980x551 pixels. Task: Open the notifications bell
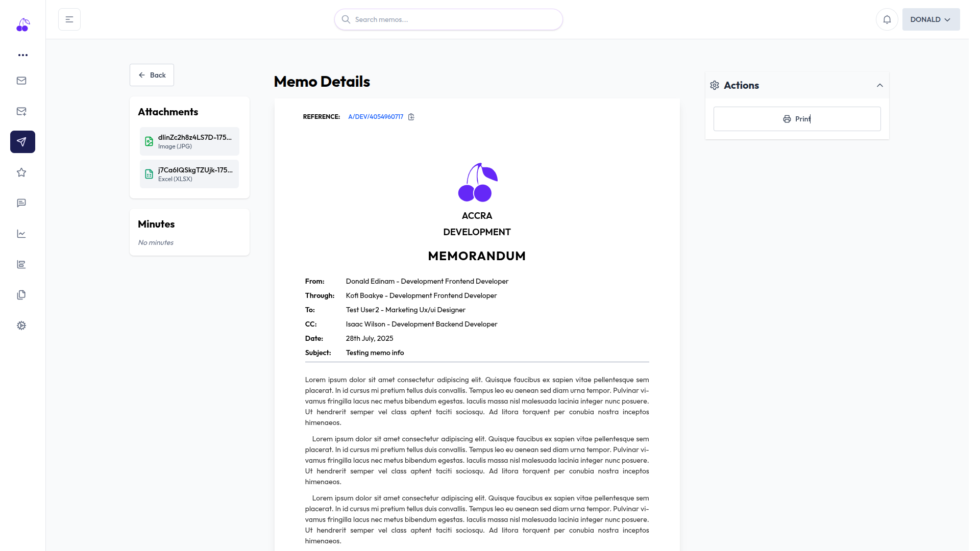[x=887, y=19]
